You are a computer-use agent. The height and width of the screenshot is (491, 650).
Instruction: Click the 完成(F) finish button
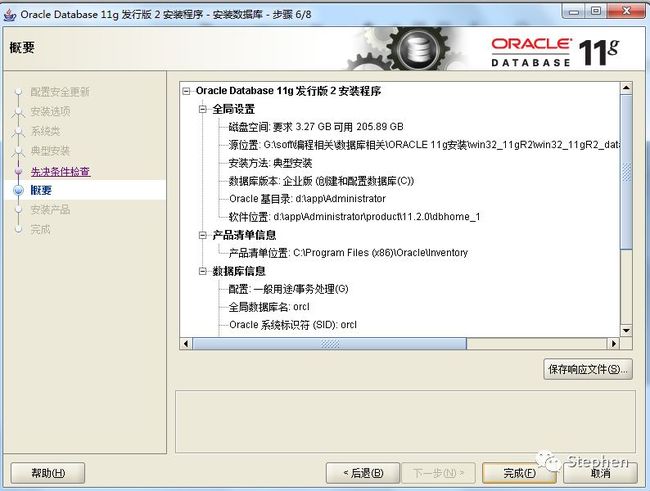point(519,473)
